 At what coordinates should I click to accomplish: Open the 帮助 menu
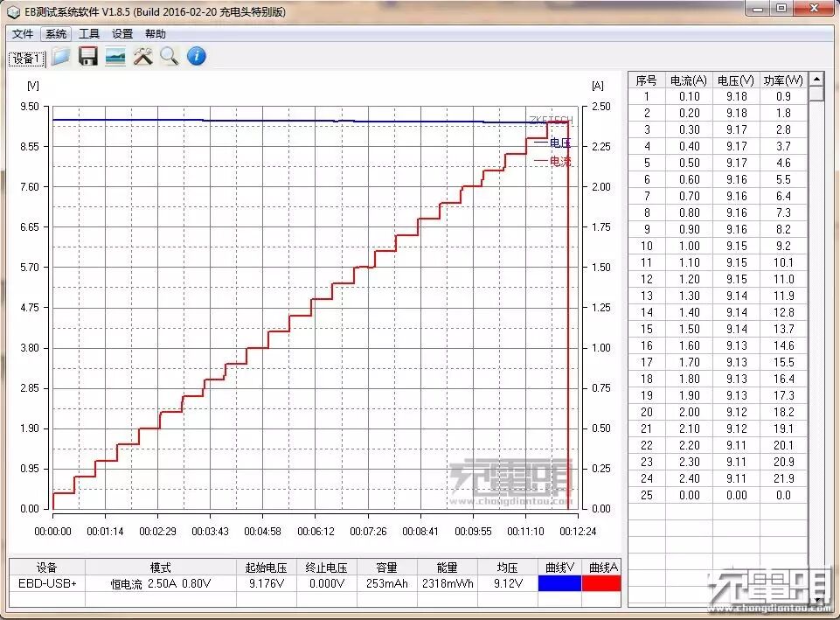pyautogui.click(x=156, y=34)
